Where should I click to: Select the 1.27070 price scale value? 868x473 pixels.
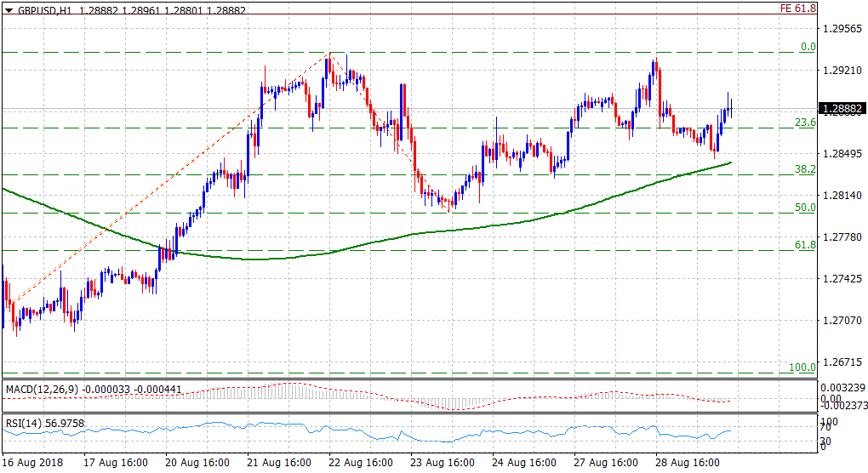(841, 321)
